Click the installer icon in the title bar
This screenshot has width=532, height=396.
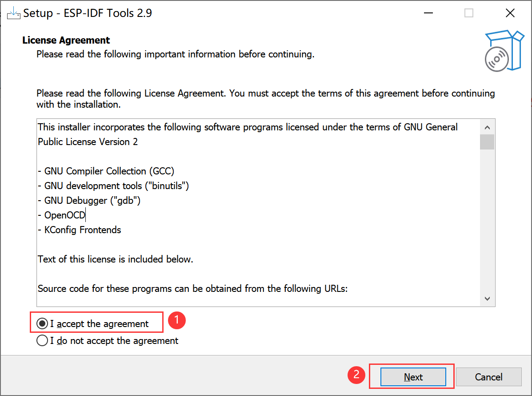click(13, 12)
